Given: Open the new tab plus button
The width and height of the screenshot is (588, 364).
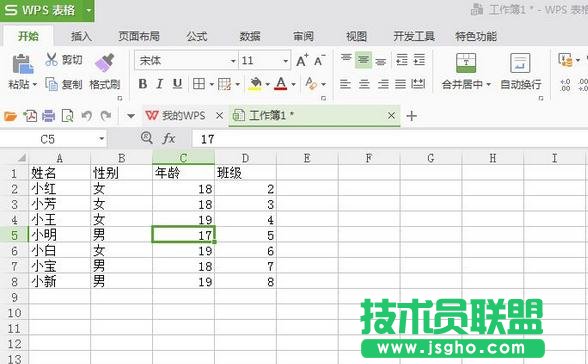Looking at the screenshot, I should (x=411, y=116).
